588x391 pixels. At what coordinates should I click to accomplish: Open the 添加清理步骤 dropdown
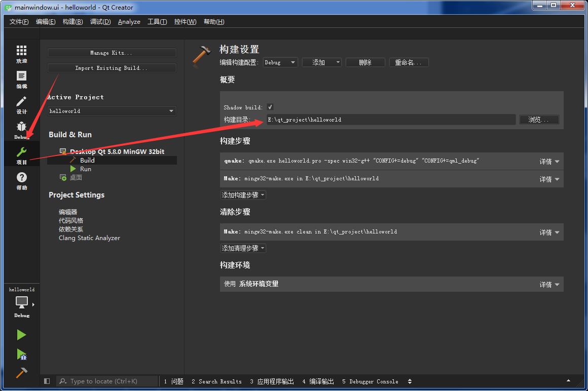click(x=243, y=248)
